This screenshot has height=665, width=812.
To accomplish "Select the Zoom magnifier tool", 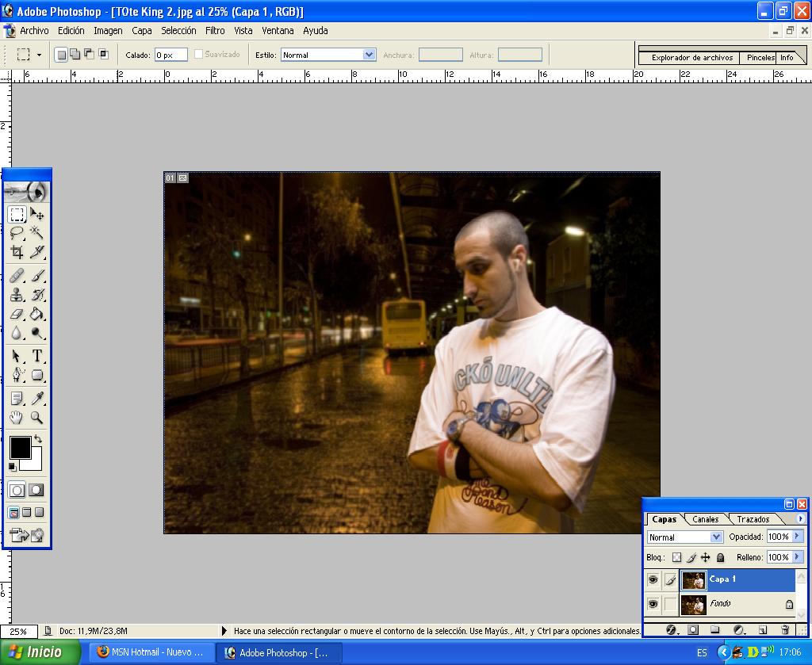I will click(x=36, y=418).
